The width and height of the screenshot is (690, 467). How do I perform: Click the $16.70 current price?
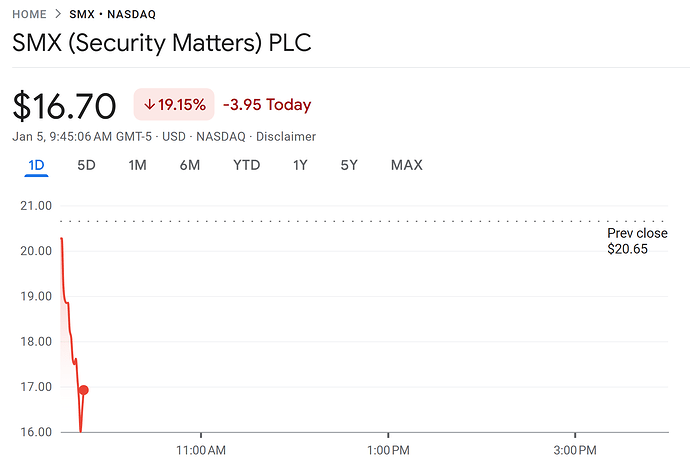click(64, 105)
